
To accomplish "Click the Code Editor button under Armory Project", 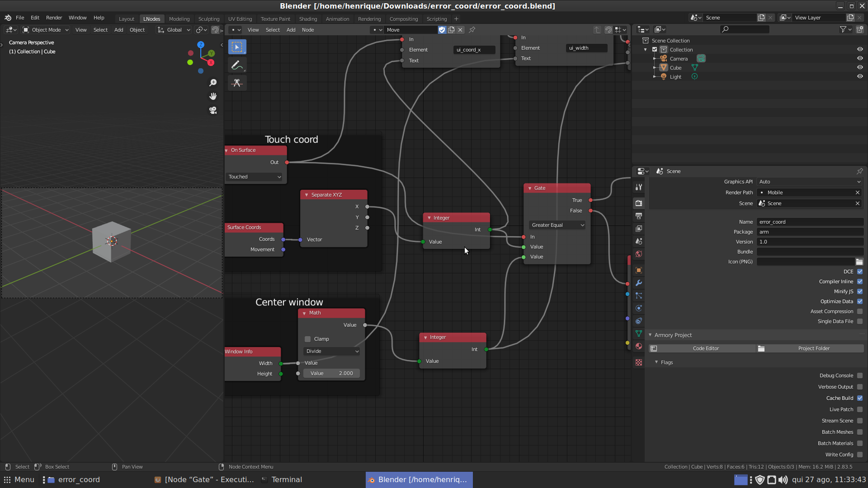I will (706, 348).
